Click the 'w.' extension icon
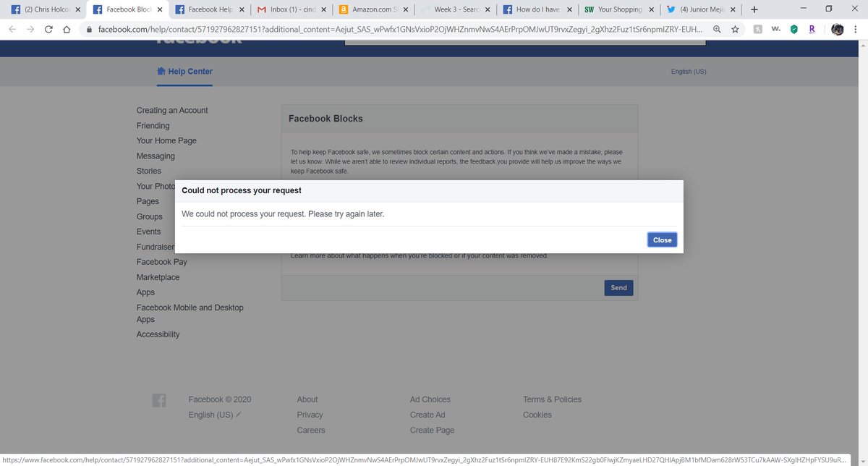The width and height of the screenshot is (868, 466). 776,30
